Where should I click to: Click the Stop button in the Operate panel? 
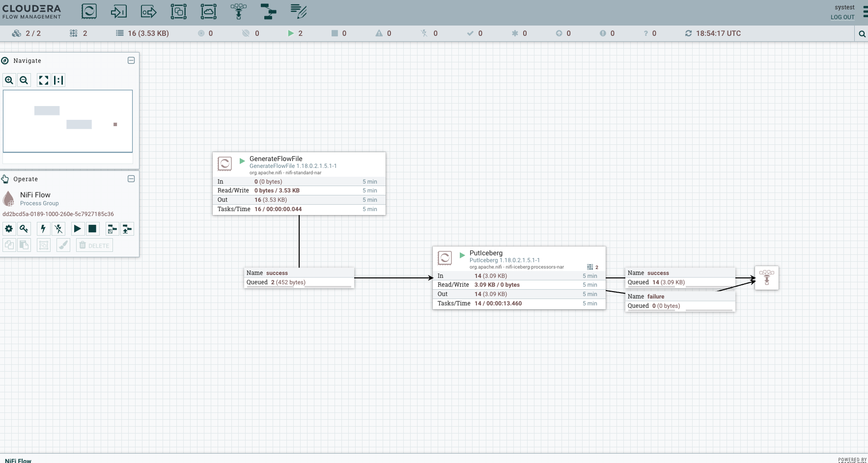point(92,229)
